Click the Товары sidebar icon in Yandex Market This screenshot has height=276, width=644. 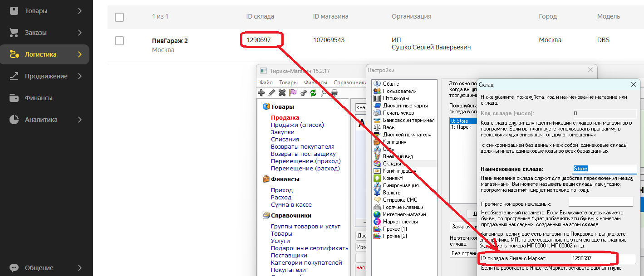[14, 11]
